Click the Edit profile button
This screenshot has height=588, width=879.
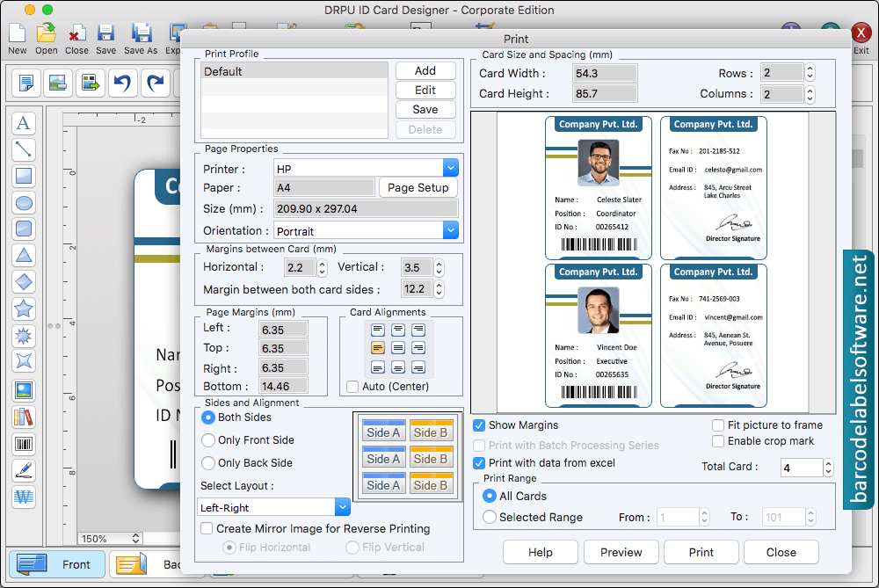[425, 90]
